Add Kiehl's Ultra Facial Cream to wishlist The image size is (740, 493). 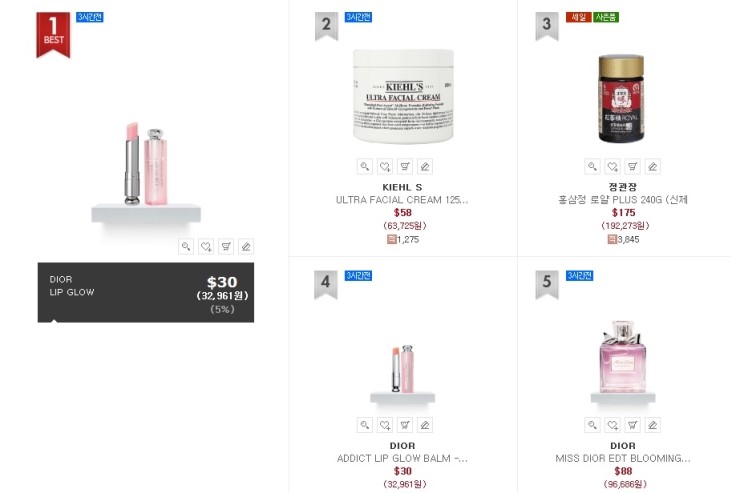385,167
